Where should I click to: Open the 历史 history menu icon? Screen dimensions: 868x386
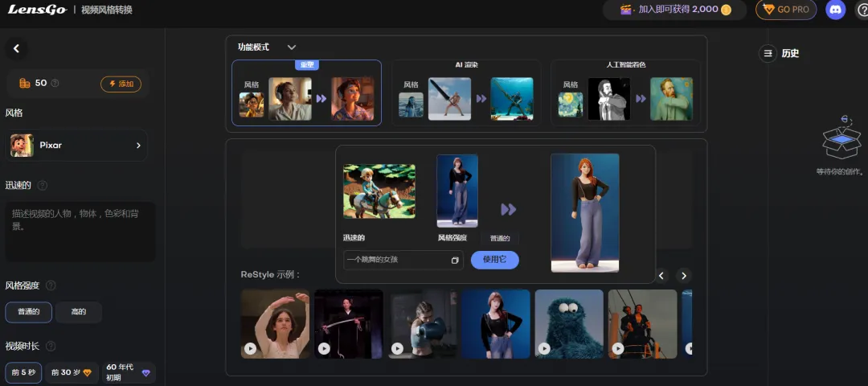pyautogui.click(x=768, y=54)
